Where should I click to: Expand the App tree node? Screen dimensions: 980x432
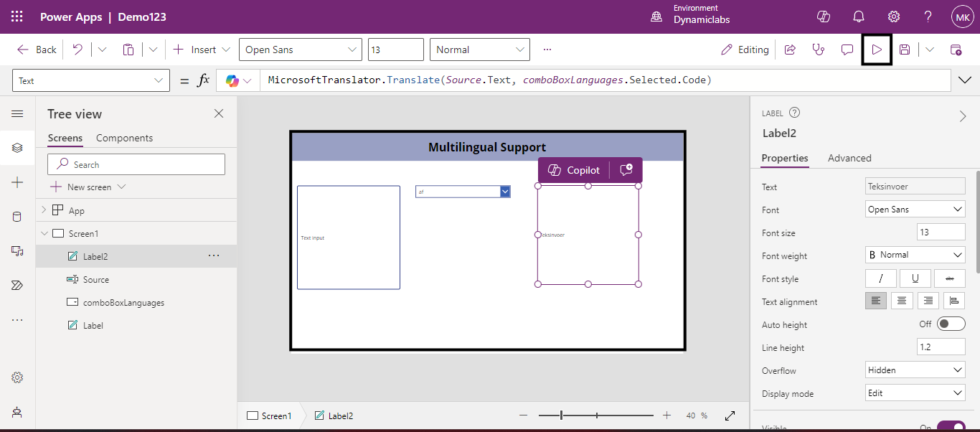pos(44,210)
